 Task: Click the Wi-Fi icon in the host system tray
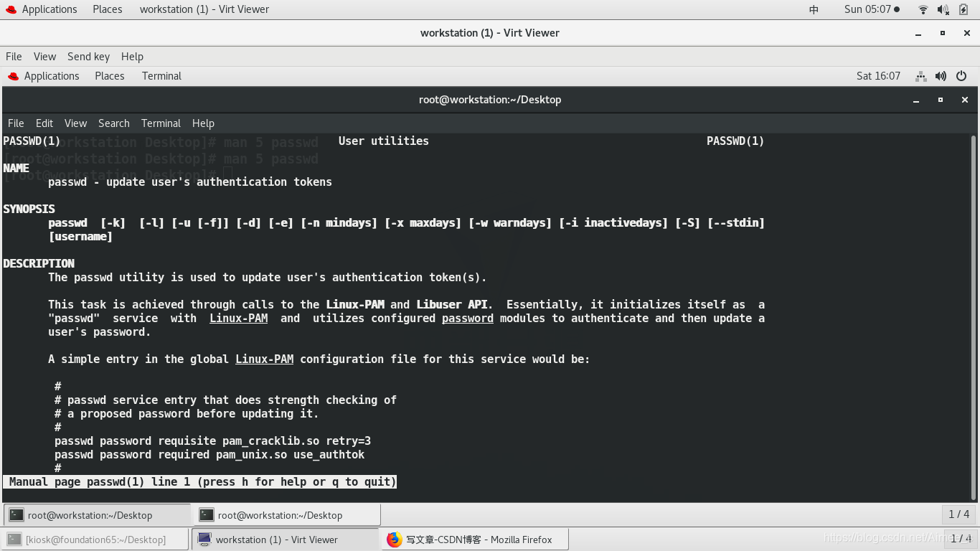tap(923, 9)
